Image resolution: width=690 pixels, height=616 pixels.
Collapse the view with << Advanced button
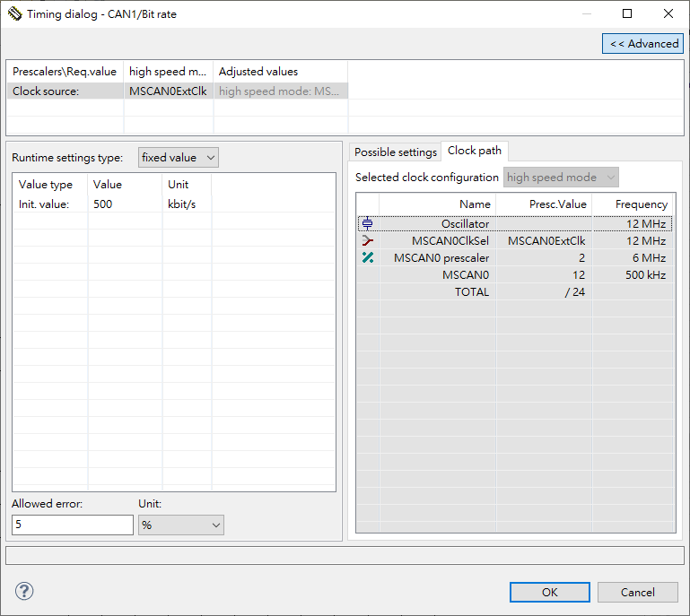(643, 44)
